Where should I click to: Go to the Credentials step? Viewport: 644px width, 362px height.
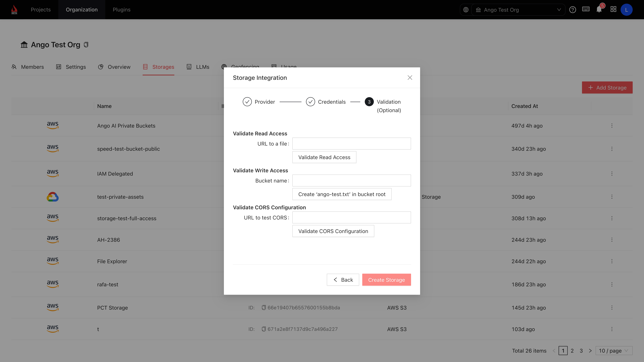tap(326, 102)
